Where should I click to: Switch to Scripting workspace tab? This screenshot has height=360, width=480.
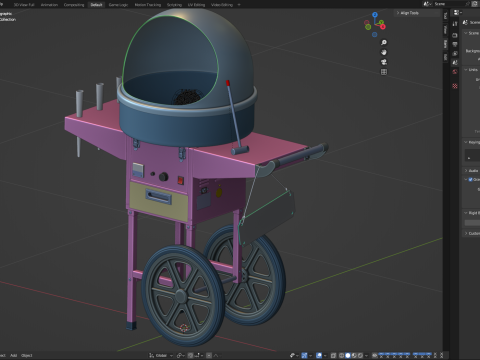tap(174, 5)
